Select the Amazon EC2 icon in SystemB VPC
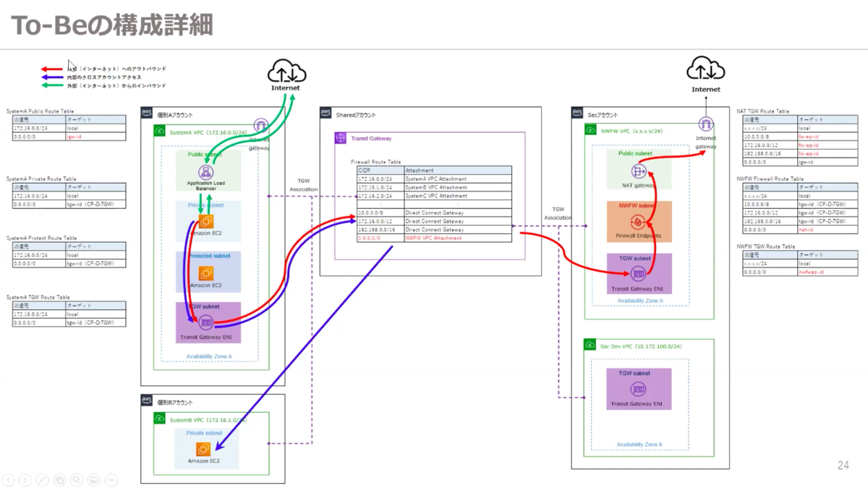The height and width of the screenshot is (488, 868). coord(203,449)
